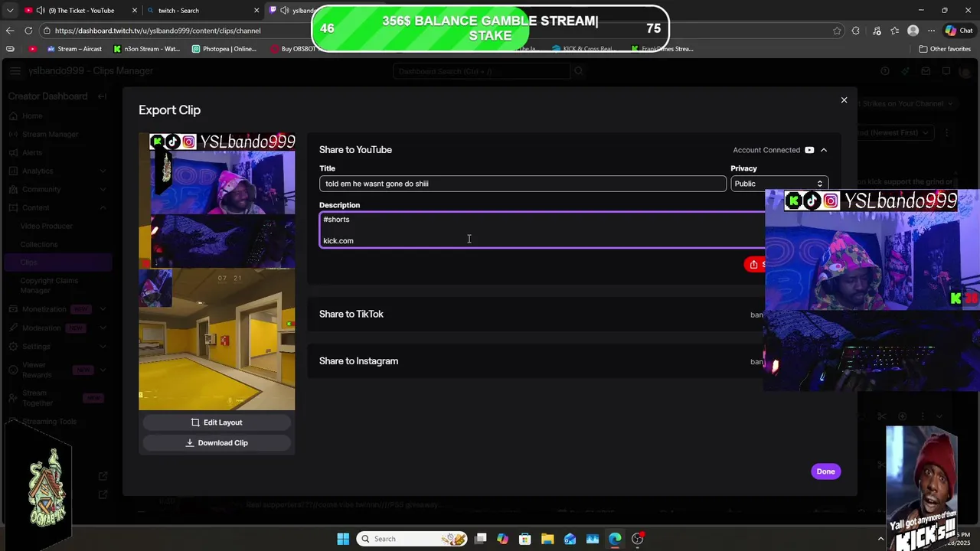The image size is (980, 551).
Task: Open the Photopea Online bookmark
Action: [224, 49]
